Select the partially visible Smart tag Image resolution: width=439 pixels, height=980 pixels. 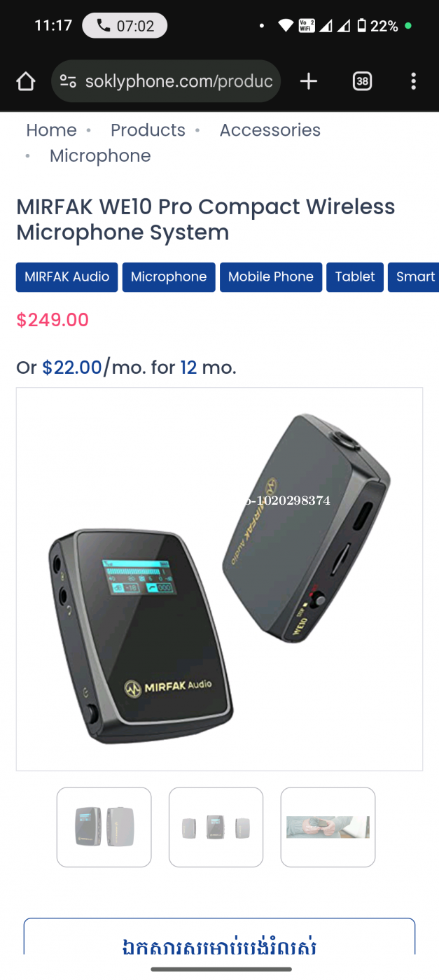pos(414,277)
